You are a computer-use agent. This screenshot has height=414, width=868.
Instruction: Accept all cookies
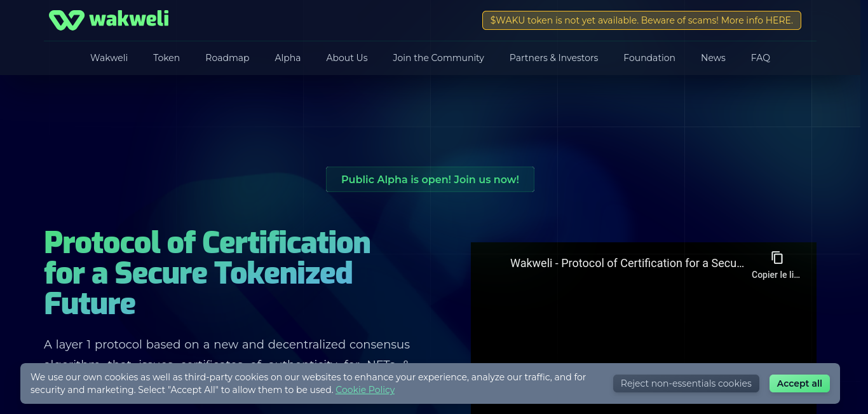tap(799, 383)
